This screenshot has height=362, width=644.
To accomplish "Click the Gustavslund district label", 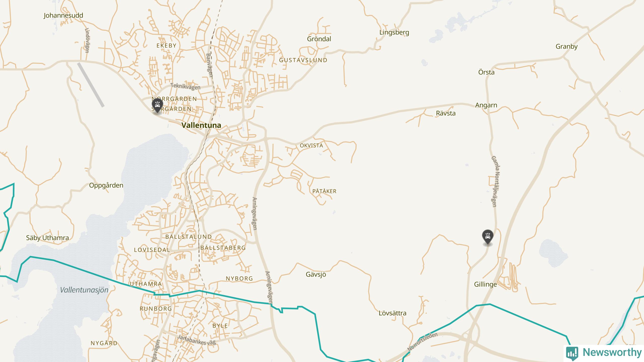I will (x=303, y=60).
